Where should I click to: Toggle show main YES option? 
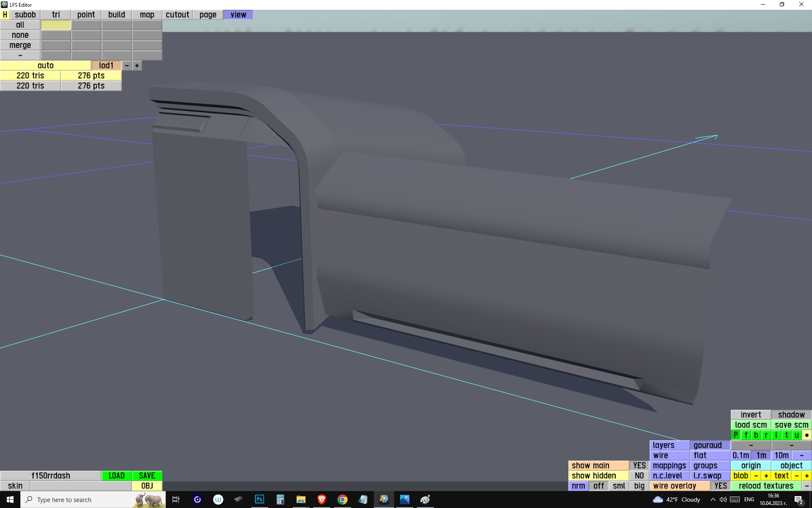[x=639, y=466]
